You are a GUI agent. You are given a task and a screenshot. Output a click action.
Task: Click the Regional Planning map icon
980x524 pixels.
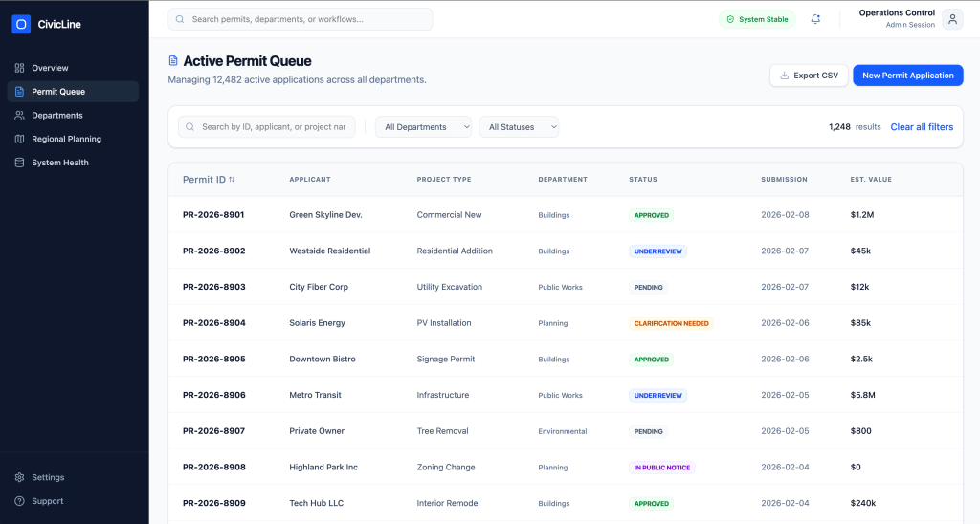tap(20, 140)
